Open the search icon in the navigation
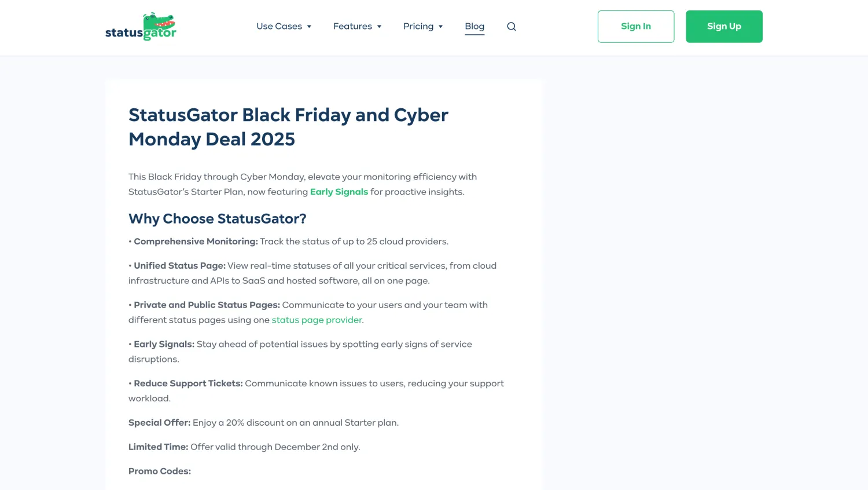 pos(511,26)
